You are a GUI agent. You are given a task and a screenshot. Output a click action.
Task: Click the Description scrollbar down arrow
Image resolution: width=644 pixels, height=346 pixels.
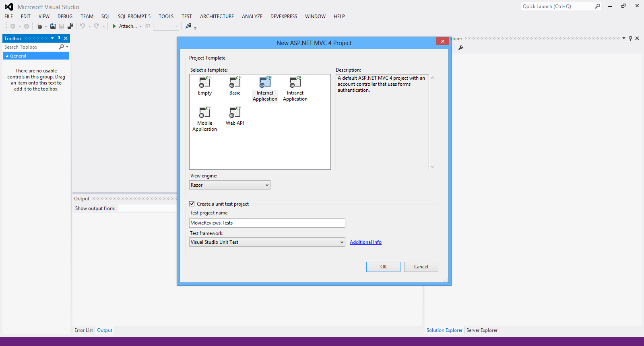click(x=433, y=167)
